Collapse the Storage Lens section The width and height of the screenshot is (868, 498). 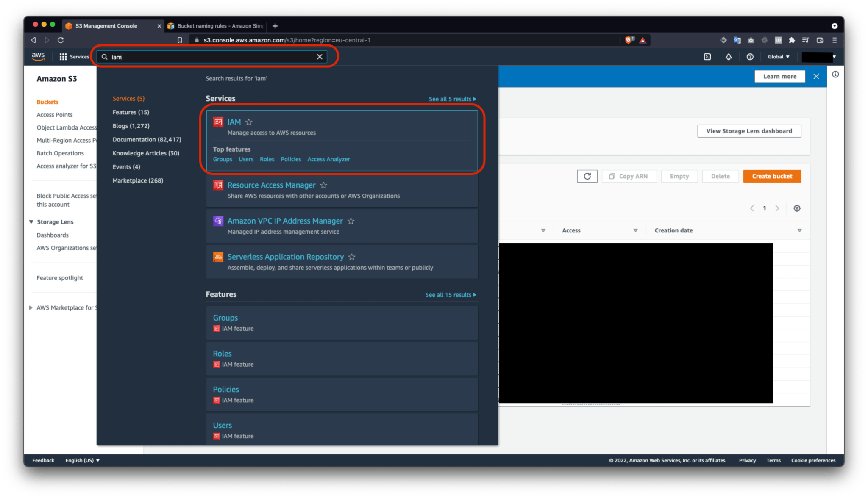(x=31, y=221)
